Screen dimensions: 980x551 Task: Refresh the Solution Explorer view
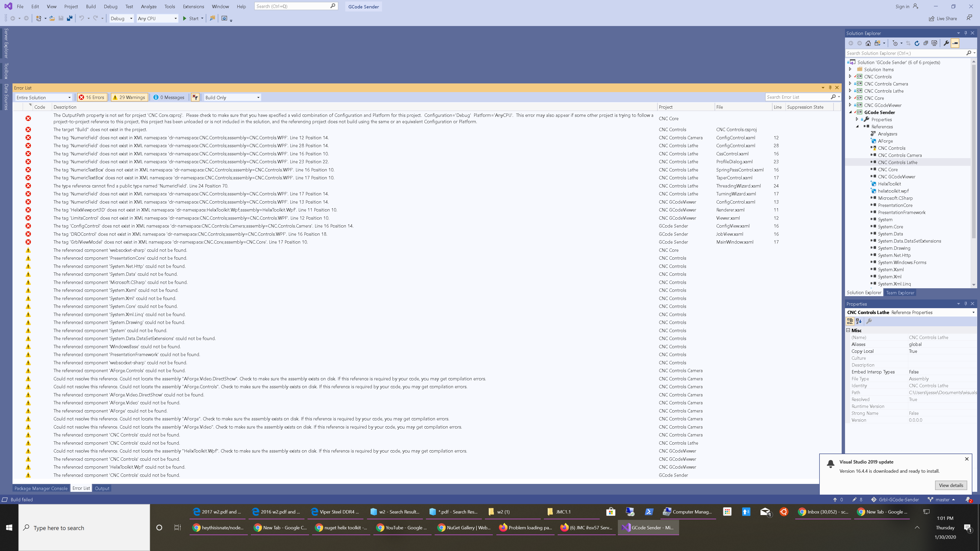[917, 43]
